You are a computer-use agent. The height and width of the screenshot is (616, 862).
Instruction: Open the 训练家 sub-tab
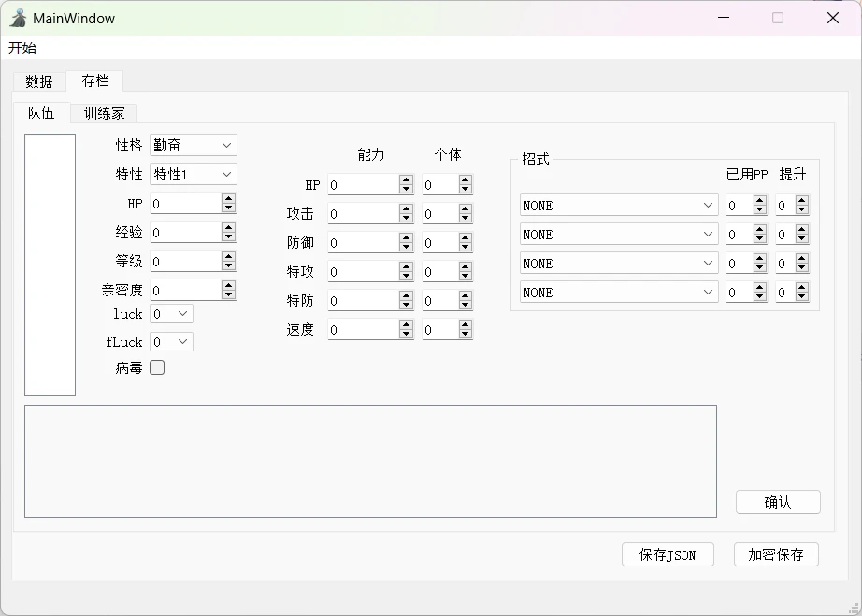104,113
